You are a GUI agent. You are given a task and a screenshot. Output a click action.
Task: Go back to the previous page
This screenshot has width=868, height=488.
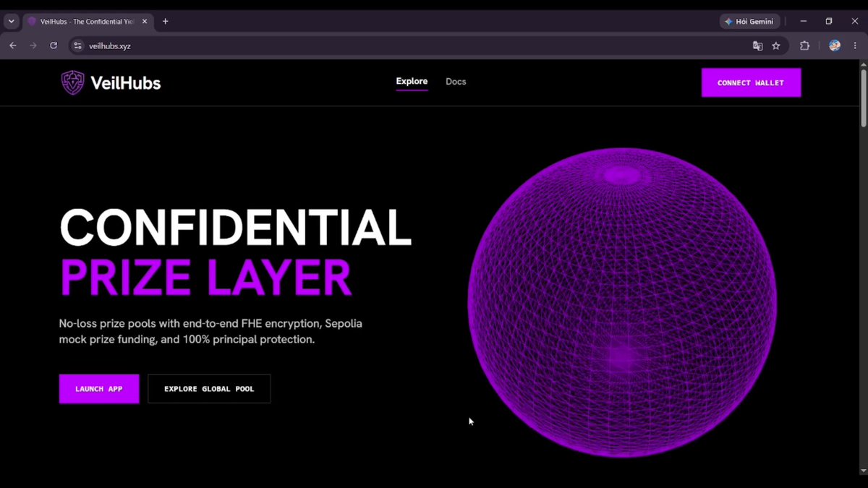[x=13, y=46]
